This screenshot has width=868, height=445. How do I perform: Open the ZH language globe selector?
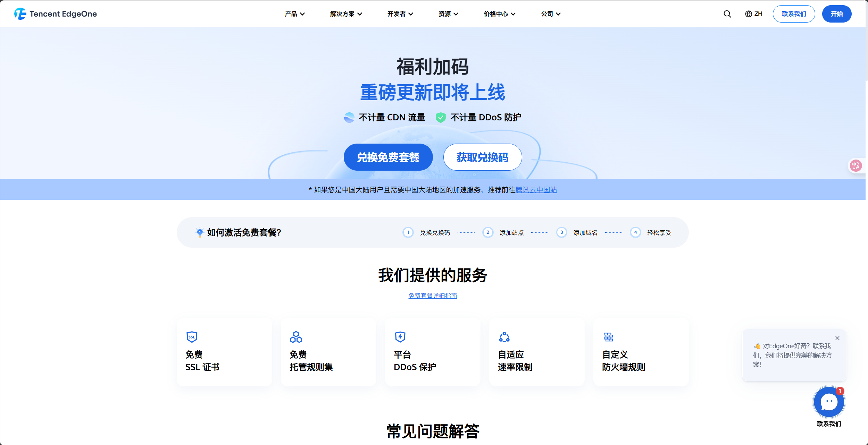click(754, 14)
